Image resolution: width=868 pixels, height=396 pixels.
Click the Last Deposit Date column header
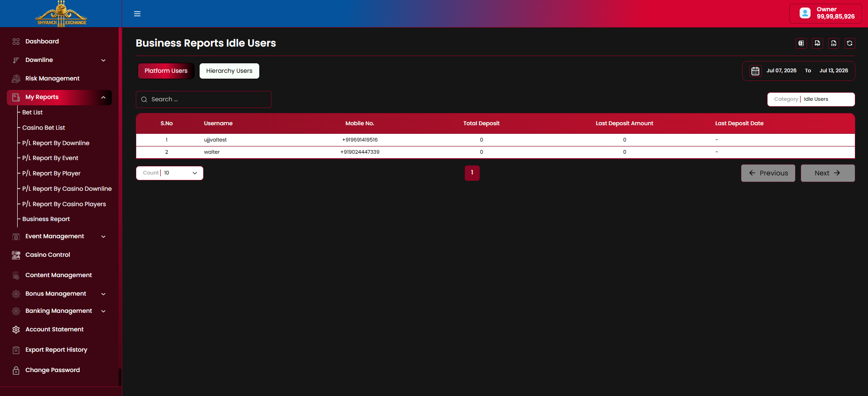click(739, 123)
